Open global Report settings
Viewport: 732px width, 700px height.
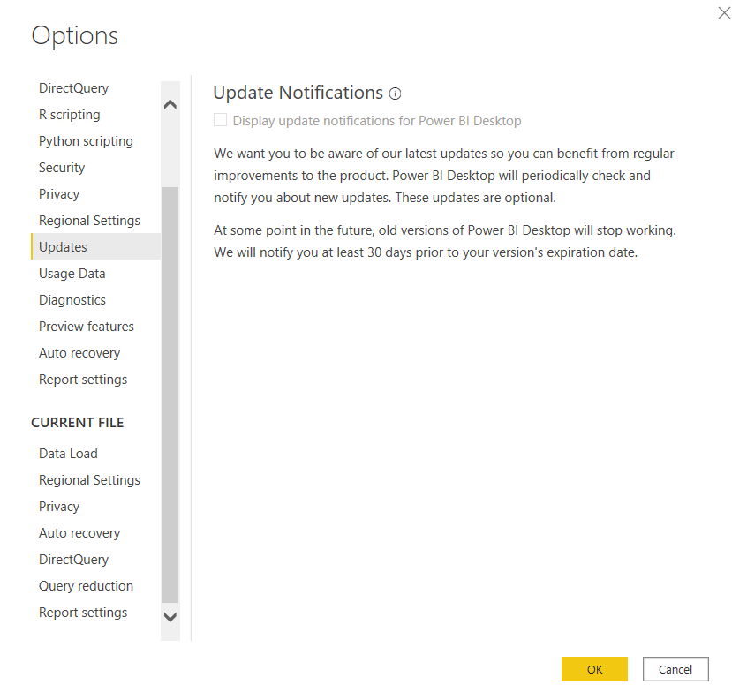(x=83, y=380)
